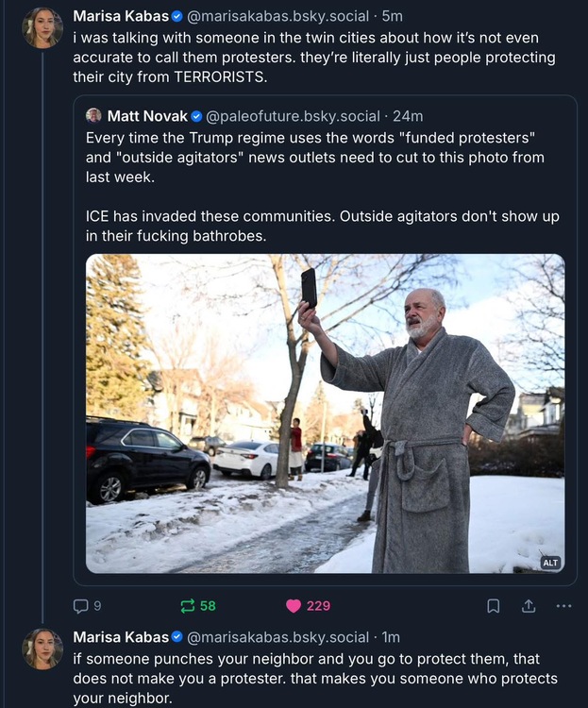588x708 pixels.
Task: Reply to the quoted-post thread with 9 replies
Action: [81, 606]
